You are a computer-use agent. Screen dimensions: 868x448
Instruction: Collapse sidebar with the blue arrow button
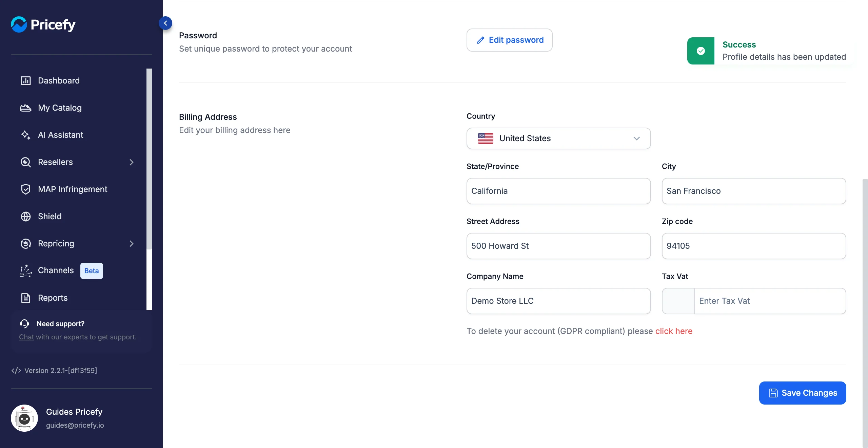165,23
